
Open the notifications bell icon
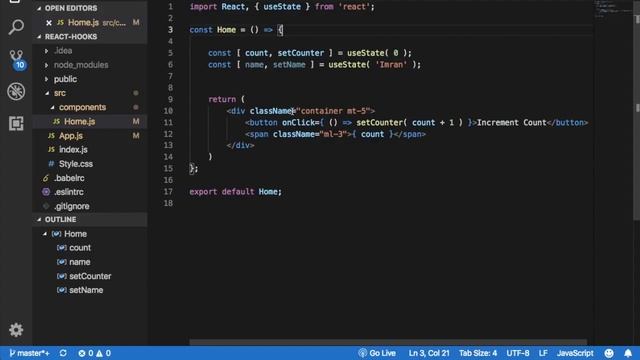click(x=628, y=353)
